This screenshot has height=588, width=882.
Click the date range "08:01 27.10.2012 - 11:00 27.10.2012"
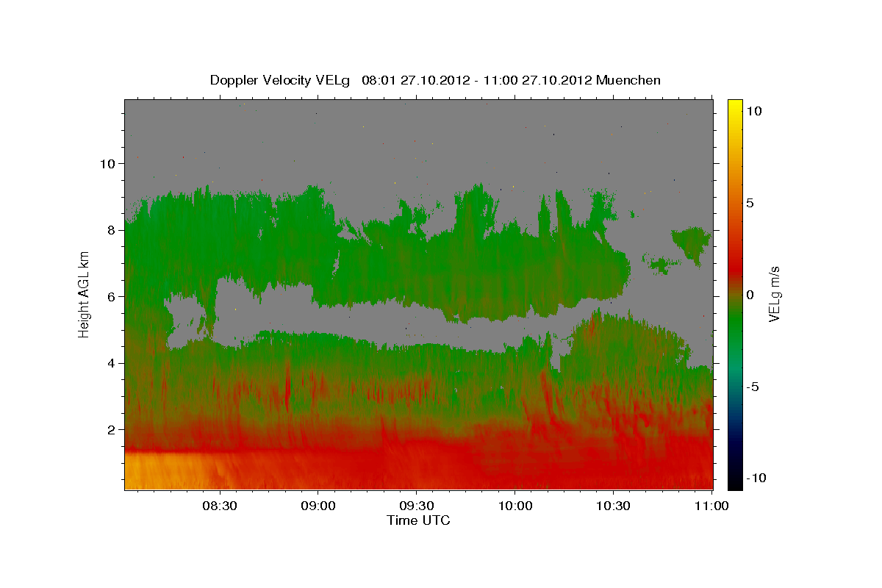[478, 80]
